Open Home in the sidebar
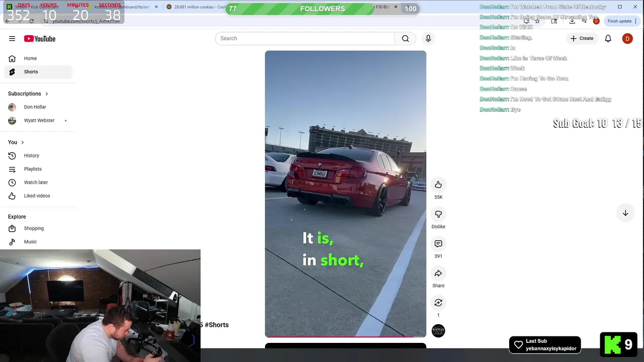The width and height of the screenshot is (644, 362). click(38, 58)
